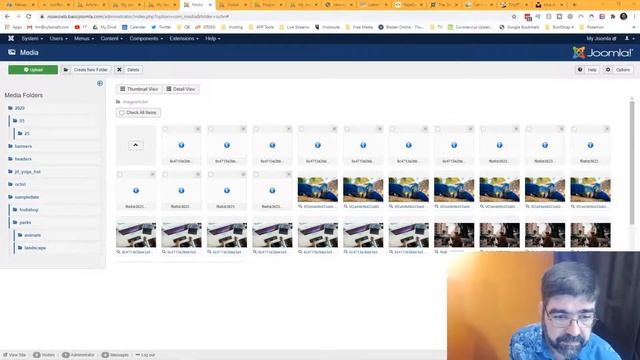Tick checkbox on file tile right of up-arrow

[x=165, y=129]
